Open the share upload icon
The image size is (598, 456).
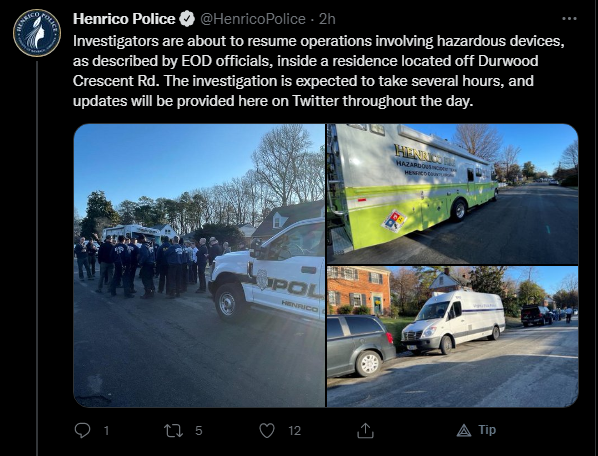[x=365, y=430]
